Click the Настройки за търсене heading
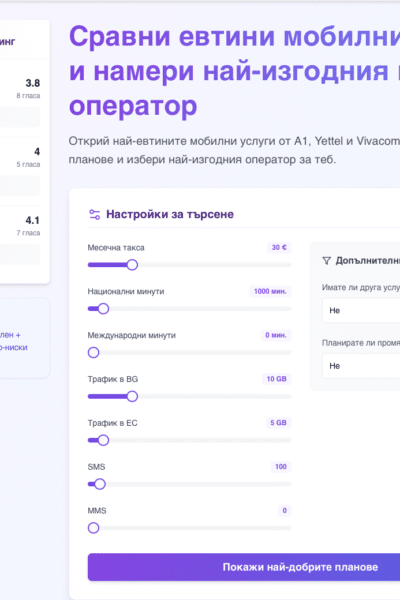Viewport: 400px width, 600px height. (x=170, y=214)
